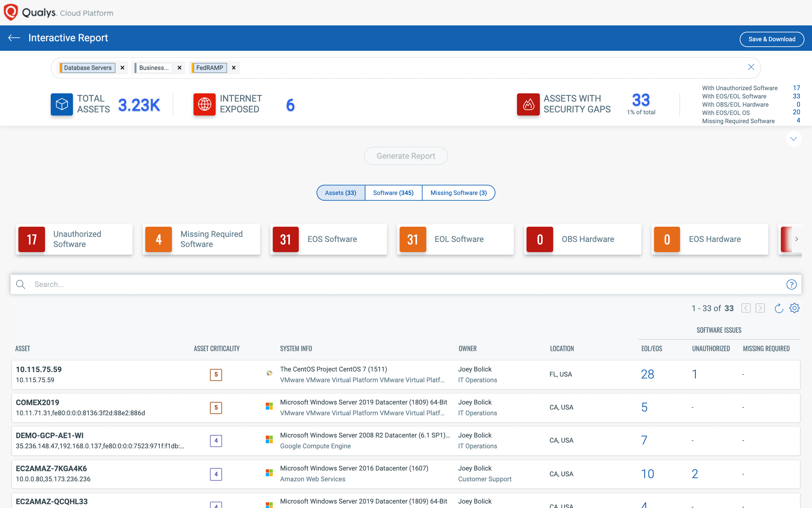Click Windows icon for COMEX2019 row
The image size is (812, 508).
(269, 406)
